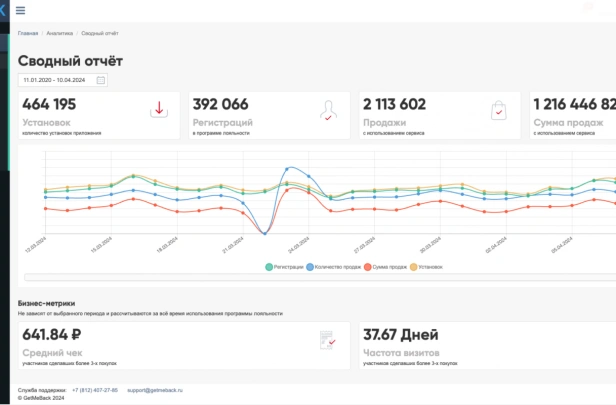Toggle Установок series in chart legend

(x=426, y=267)
